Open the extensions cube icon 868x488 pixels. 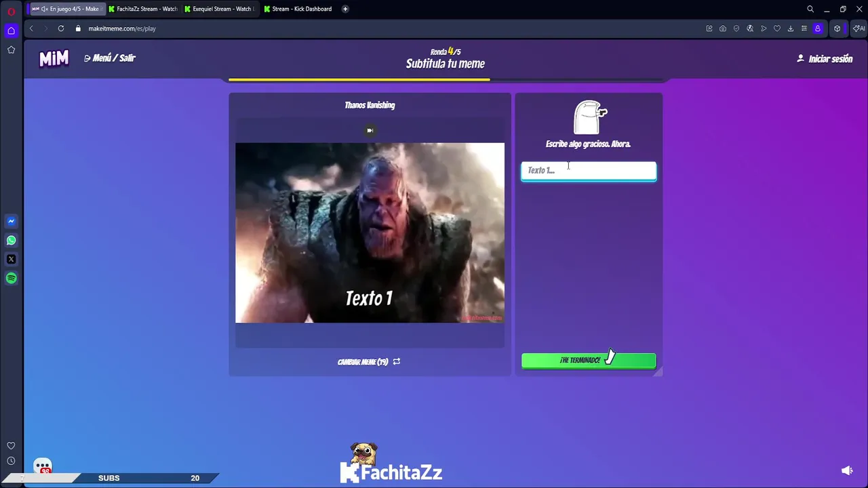pos(837,28)
